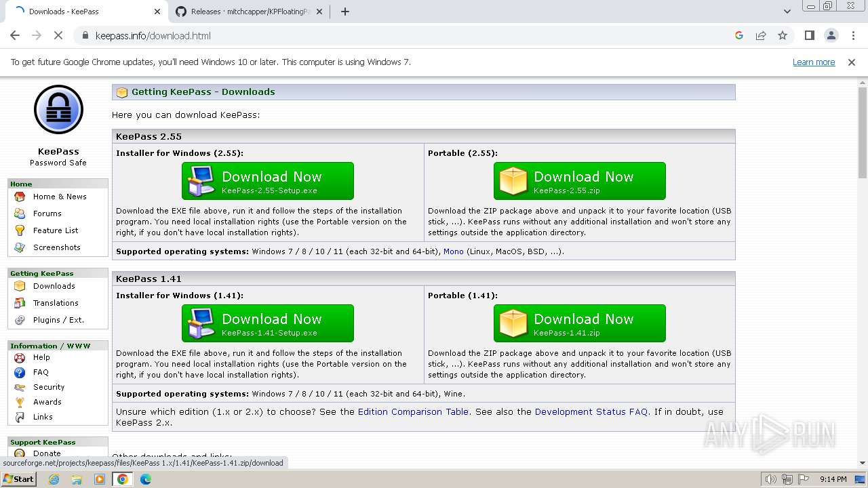This screenshot has height=488, width=868.
Task: Click the share page icon in address bar
Action: (x=761, y=35)
